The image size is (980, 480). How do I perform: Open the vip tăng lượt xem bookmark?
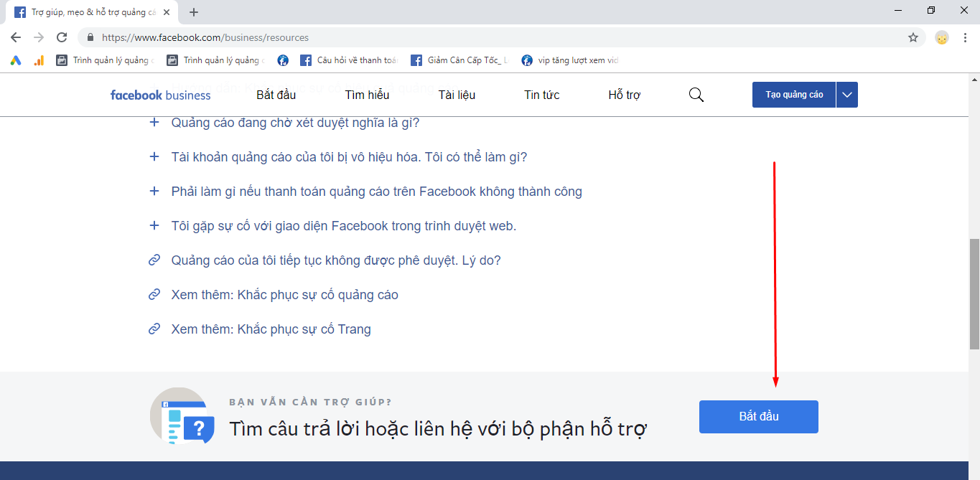[x=571, y=60]
